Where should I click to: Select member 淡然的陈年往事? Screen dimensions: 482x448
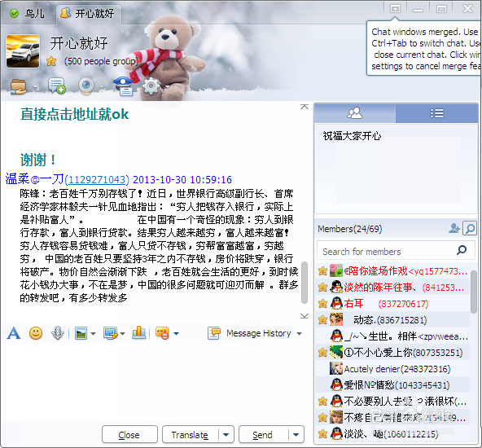[393, 288]
